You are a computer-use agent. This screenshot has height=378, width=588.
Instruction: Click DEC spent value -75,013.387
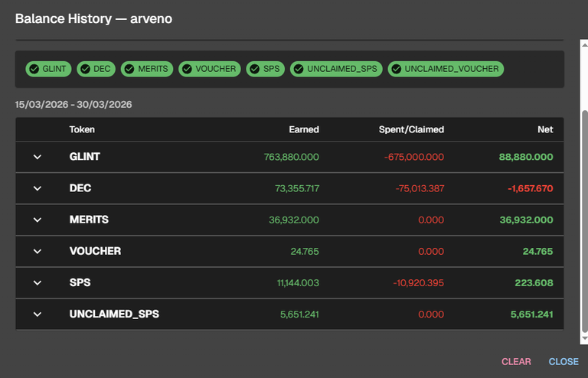coord(420,188)
